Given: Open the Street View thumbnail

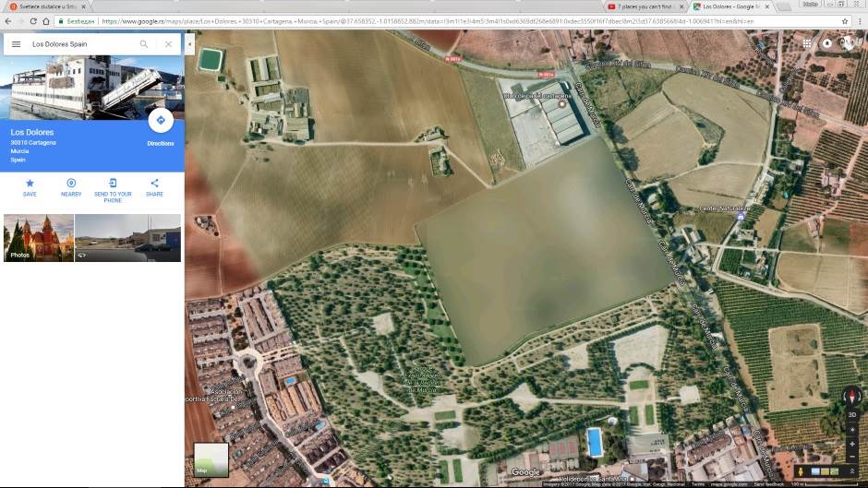Looking at the screenshot, I should 127,238.
